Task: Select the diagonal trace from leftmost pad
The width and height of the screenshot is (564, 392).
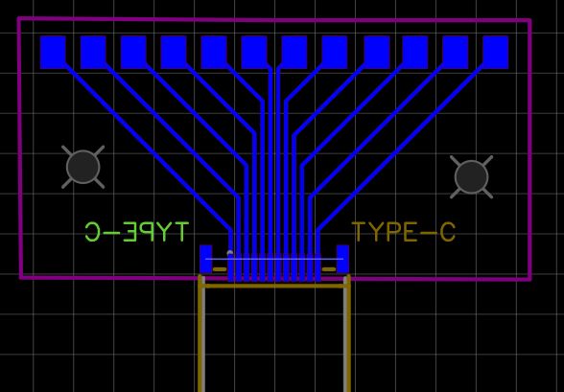Action: 148,148
